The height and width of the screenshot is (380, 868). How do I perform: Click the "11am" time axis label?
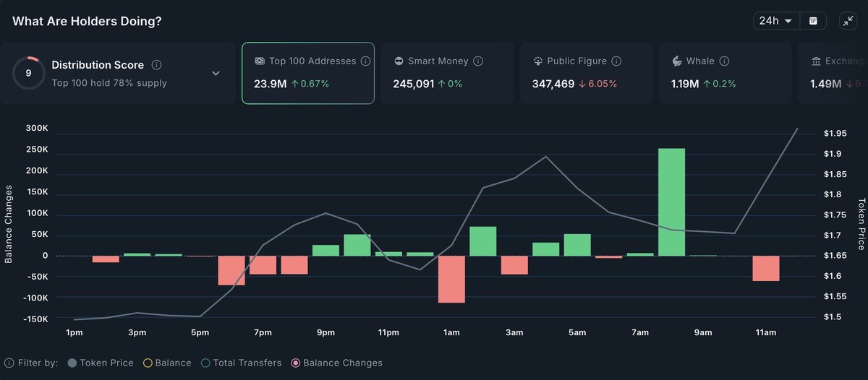pyautogui.click(x=765, y=332)
